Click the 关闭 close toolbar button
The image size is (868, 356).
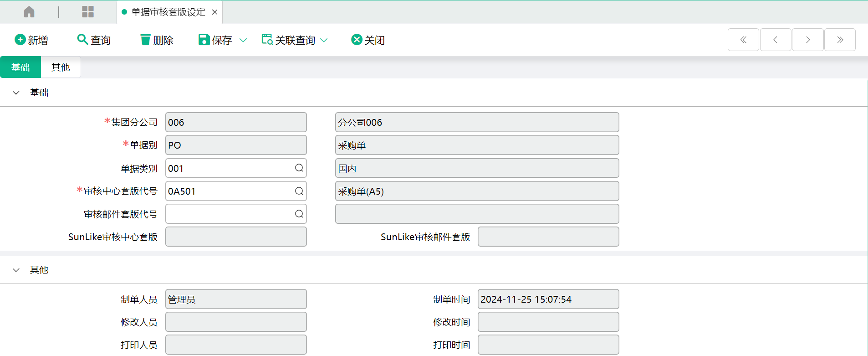tap(368, 40)
